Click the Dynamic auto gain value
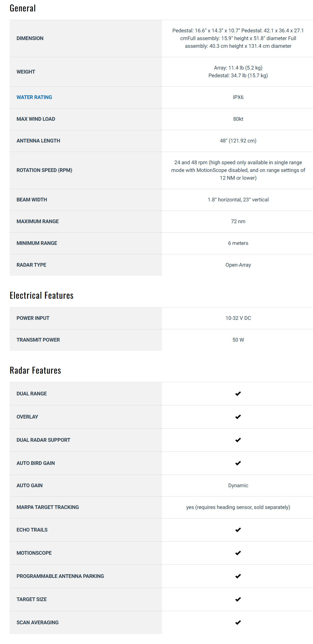313x644 pixels. (238, 486)
